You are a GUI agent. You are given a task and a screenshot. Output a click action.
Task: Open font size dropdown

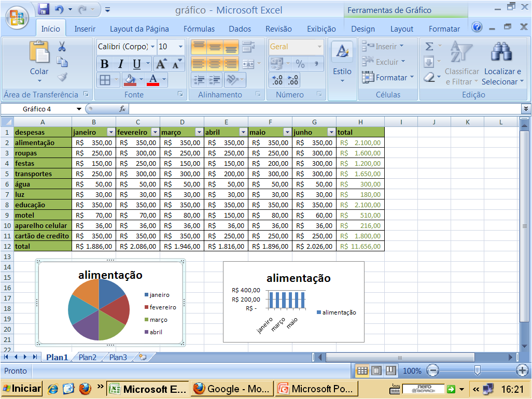[x=180, y=47]
